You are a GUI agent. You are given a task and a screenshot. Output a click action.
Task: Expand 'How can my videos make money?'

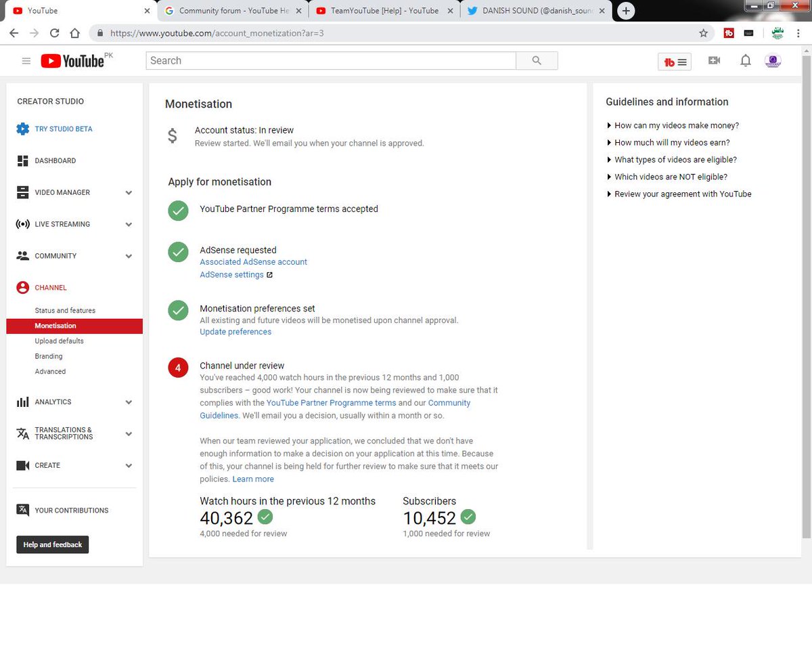[x=673, y=125]
